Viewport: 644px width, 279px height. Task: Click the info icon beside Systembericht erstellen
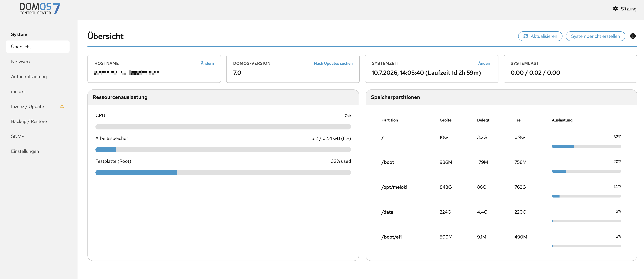pos(633,36)
